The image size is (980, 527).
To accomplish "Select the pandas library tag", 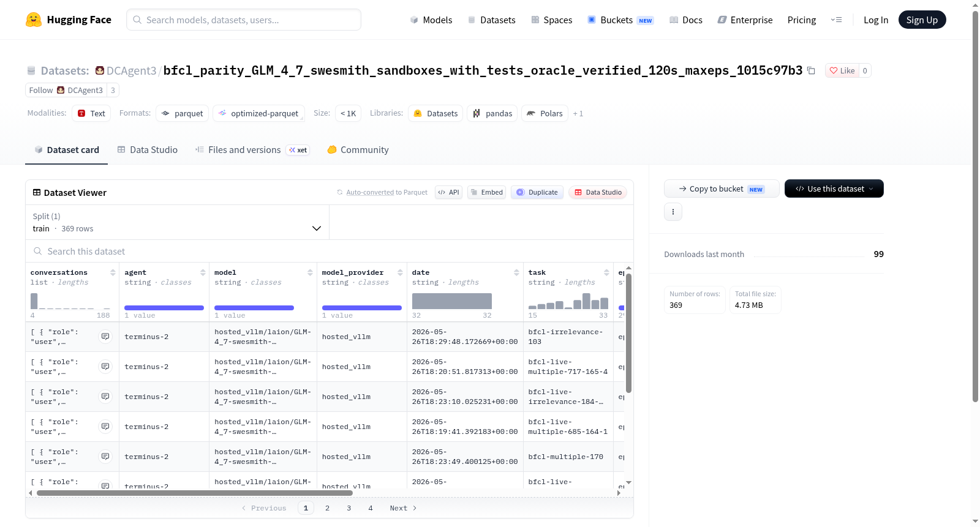I will coord(492,113).
